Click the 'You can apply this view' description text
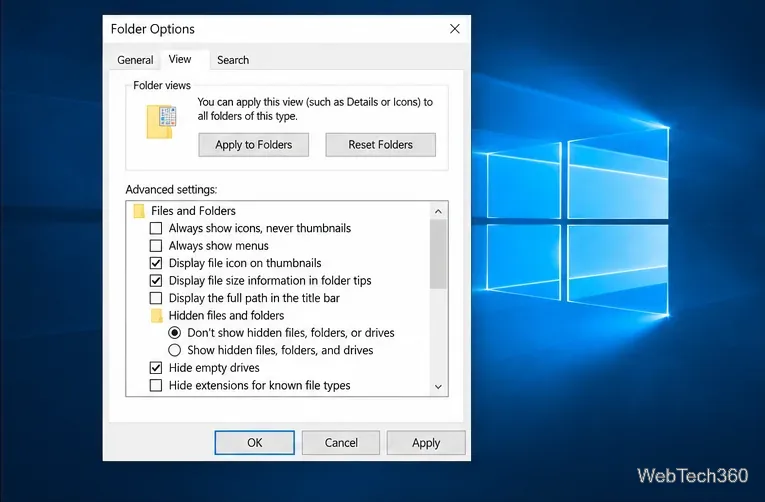The width and height of the screenshot is (765, 502). pos(315,109)
